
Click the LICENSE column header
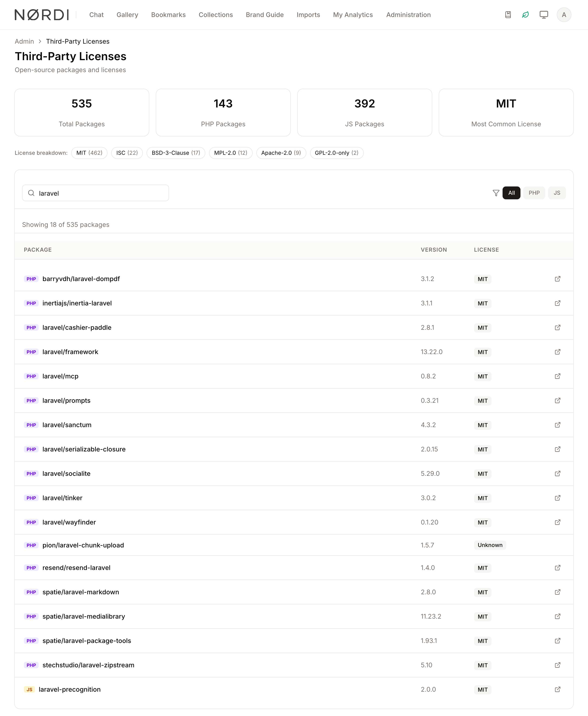pos(486,250)
